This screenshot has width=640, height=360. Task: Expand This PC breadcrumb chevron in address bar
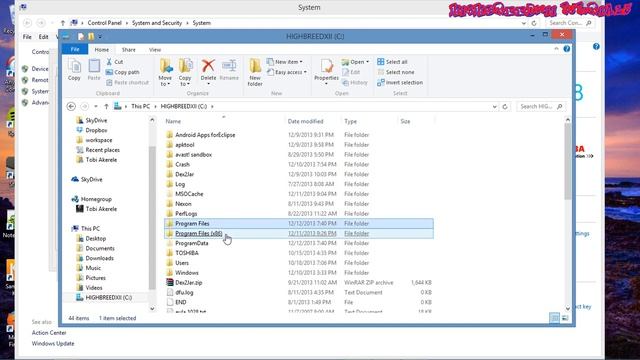point(156,107)
